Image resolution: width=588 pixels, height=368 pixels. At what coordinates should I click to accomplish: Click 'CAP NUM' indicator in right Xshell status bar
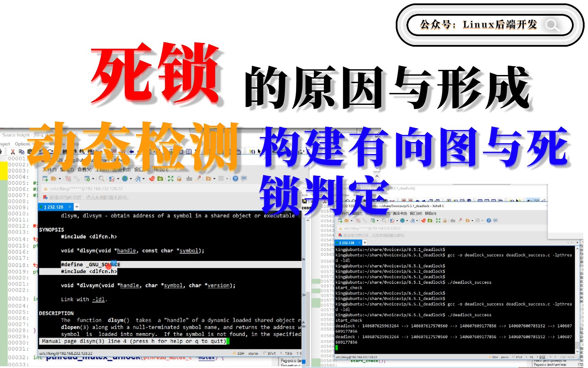tap(567, 357)
